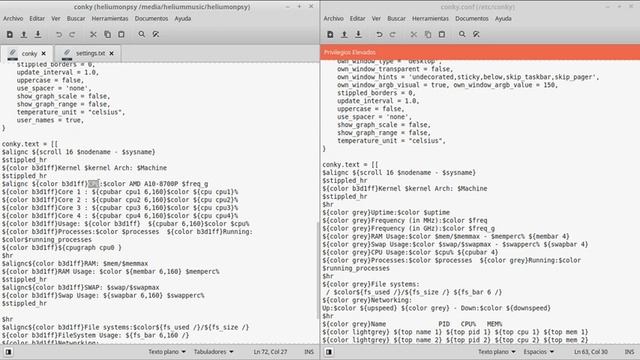The width and height of the screenshot is (640, 360).
Task: Open Buscar menu in left conky window
Action: tap(76, 18)
